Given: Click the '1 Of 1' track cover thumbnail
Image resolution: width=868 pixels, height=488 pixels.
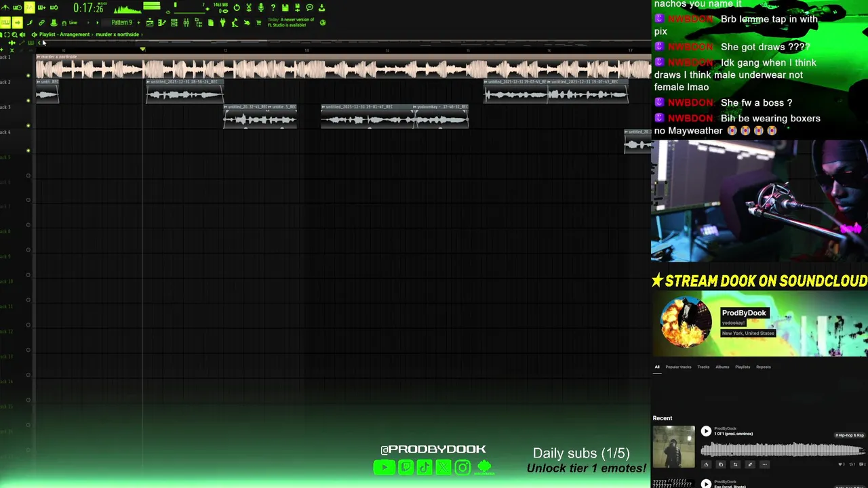Looking at the screenshot, I should (x=673, y=447).
